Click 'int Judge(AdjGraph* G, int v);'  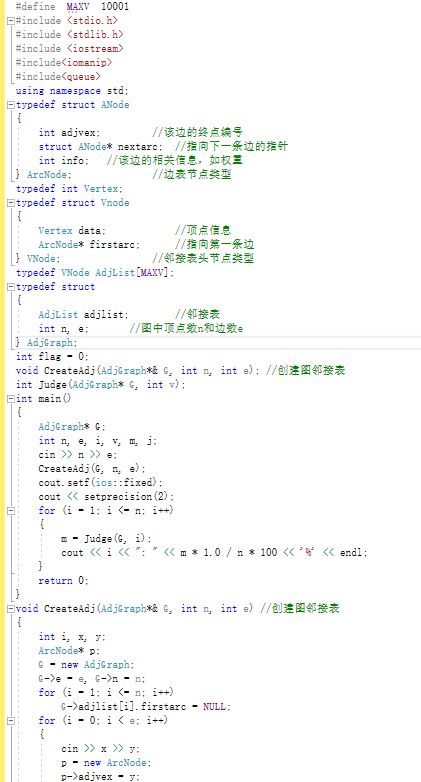(x=101, y=385)
